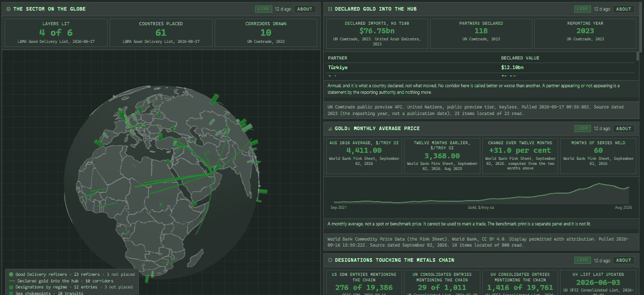Click the 1,416 of 19,761 UK consolidated value
The width and height of the screenshot is (644, 295).
click(x=520, y=287)
